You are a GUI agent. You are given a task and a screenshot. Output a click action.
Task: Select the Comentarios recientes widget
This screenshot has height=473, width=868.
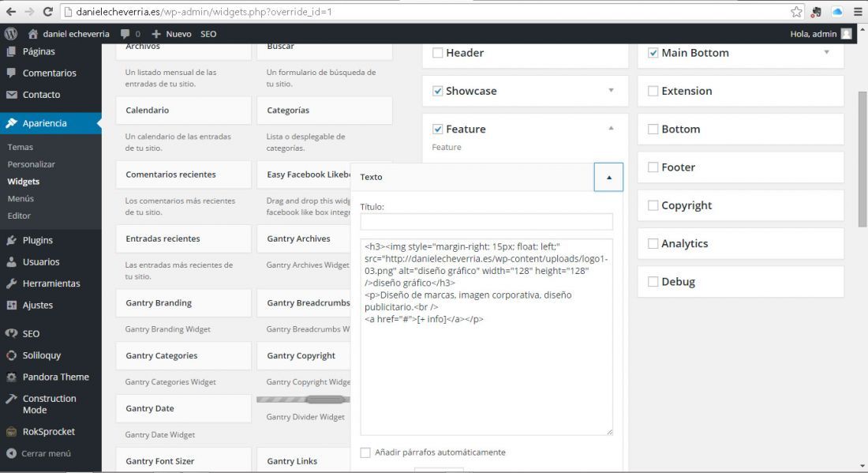183,175
